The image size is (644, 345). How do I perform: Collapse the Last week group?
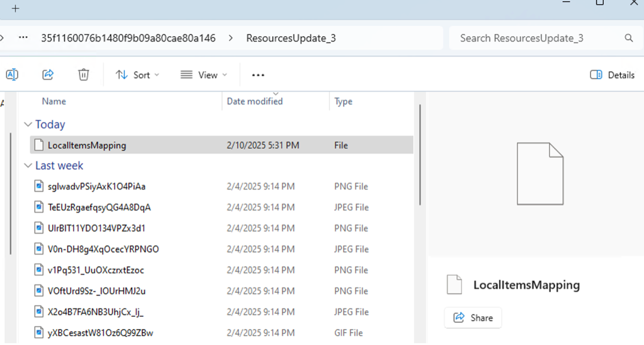point(28,166)
